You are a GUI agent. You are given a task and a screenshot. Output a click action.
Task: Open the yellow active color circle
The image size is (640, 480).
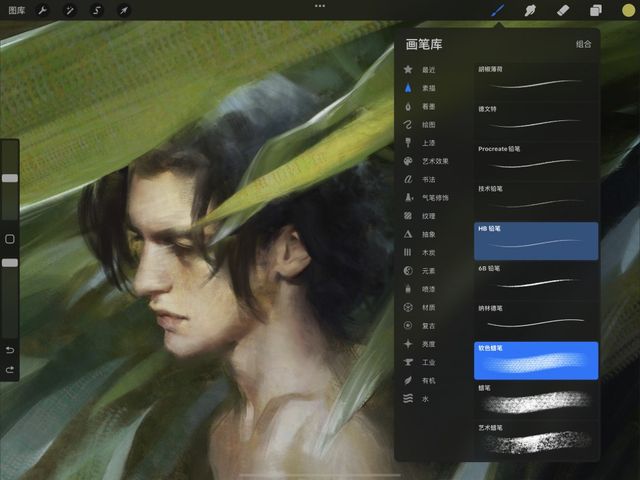[629, 10]
